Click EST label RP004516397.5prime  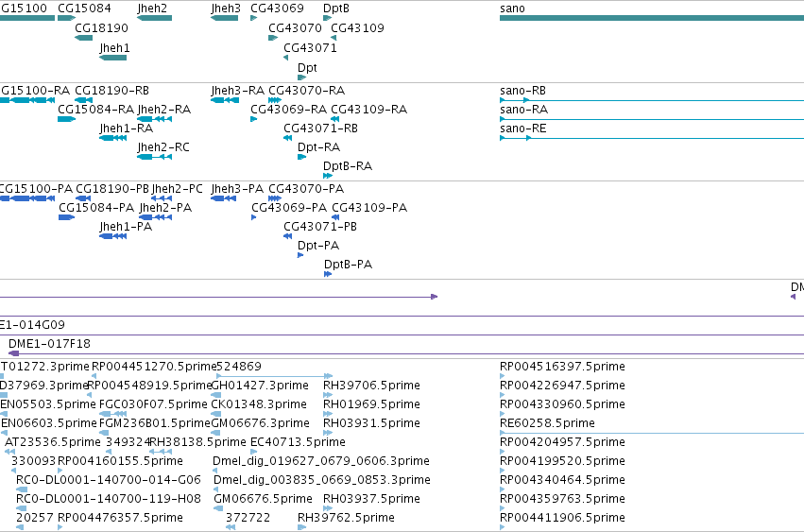click(x=562, y=367)
